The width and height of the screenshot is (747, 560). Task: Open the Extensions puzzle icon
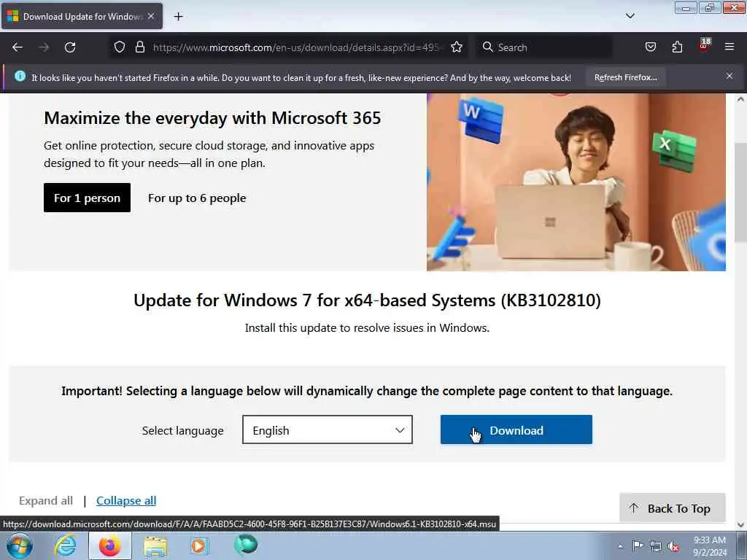point(677,47)
